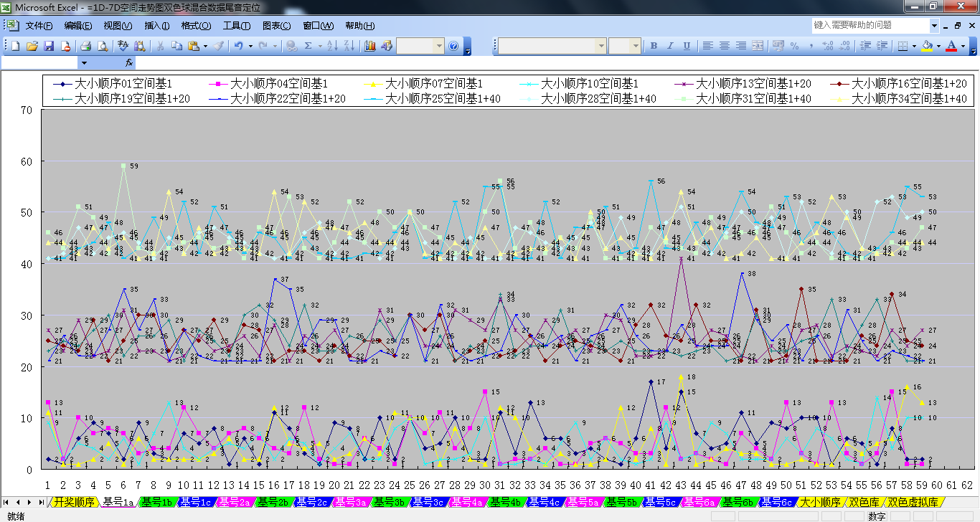
Task: Open the 插入 (Insert) menu
Action: click(157, 26)
